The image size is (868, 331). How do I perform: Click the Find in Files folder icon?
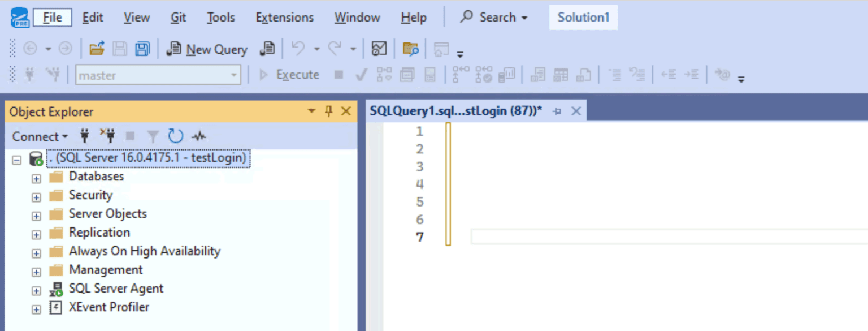410,49
